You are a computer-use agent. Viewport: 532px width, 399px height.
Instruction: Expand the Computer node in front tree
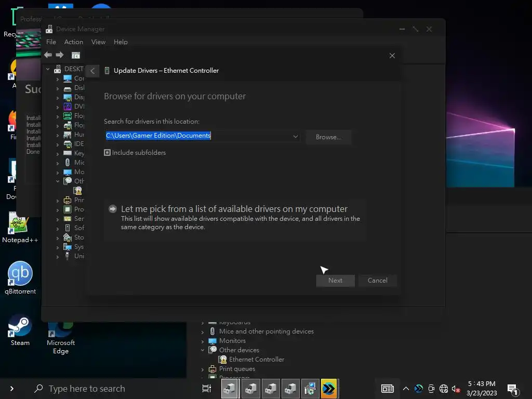[58, 79]
